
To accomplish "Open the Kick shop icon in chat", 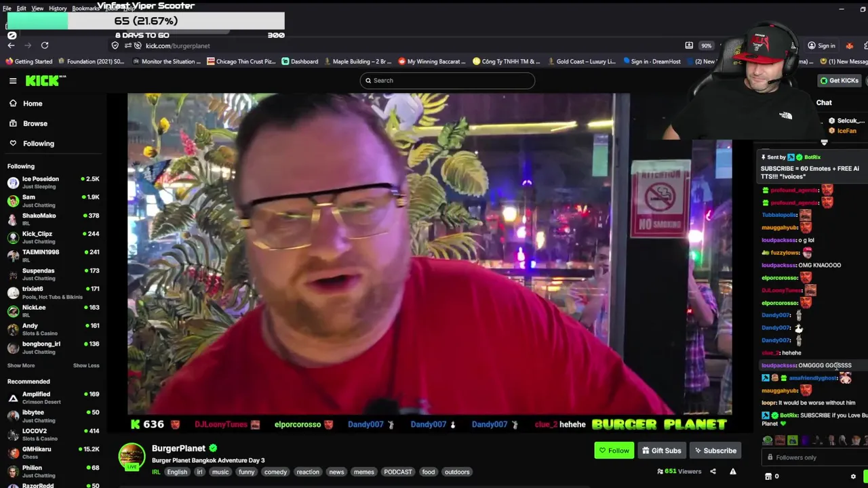I will (768, 476).
